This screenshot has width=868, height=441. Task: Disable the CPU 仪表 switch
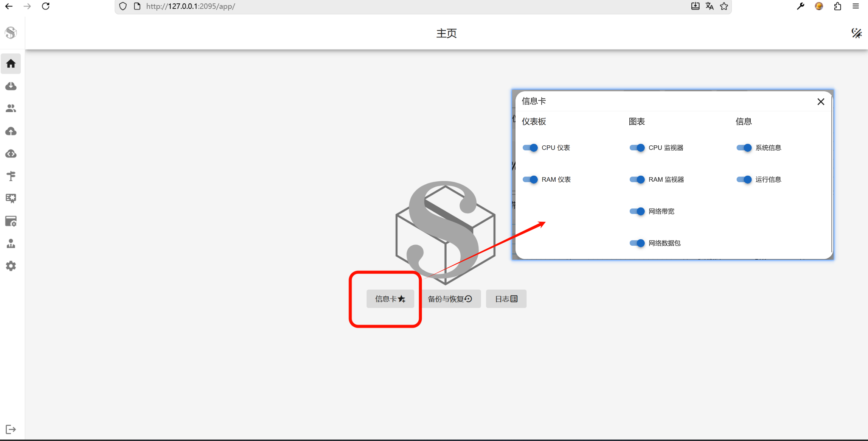[530, 148]
